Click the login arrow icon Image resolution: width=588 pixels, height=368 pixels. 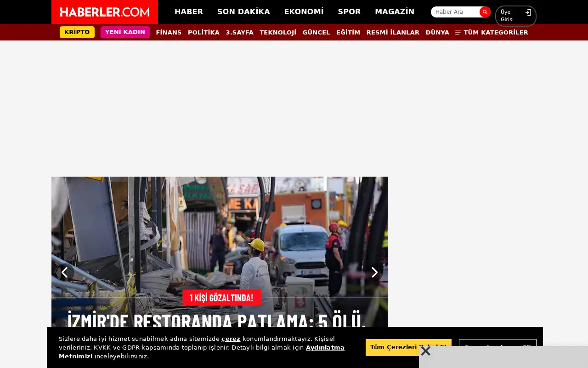tap(528, 12)
